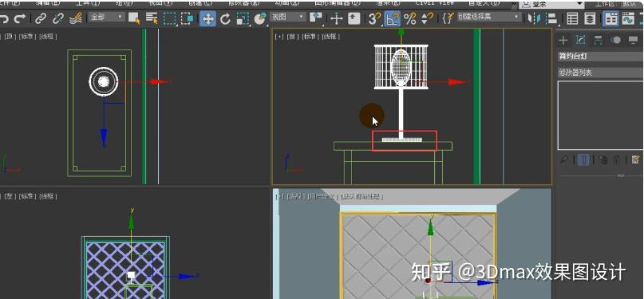
Task: Open the [线框] shading menu in top viewport
Action: point(48,37)
